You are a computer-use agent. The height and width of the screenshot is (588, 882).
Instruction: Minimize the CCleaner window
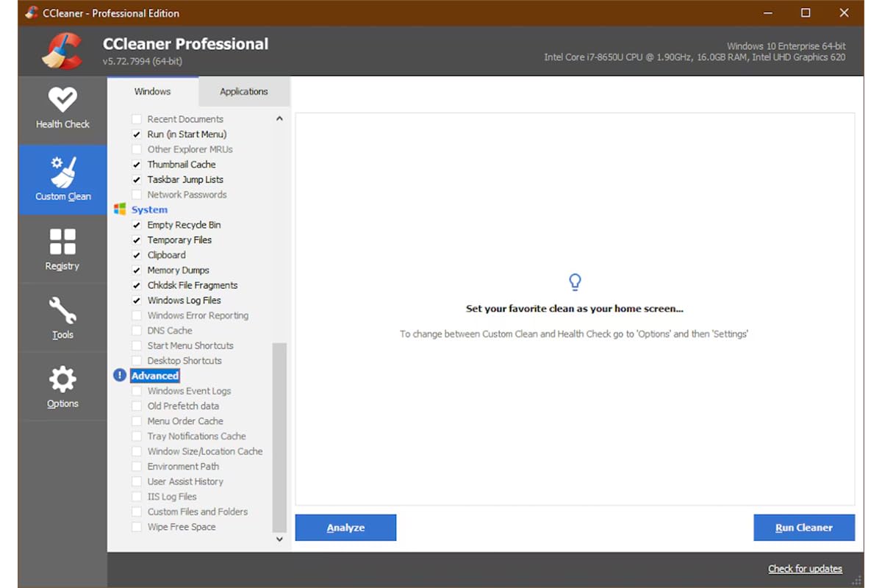tap(767, 13)
